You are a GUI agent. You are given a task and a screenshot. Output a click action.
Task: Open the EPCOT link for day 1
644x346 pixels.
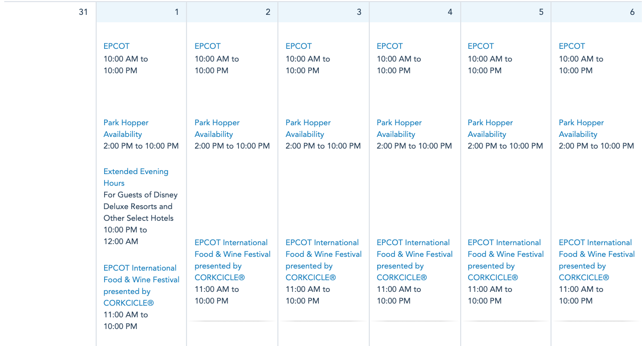116,46
